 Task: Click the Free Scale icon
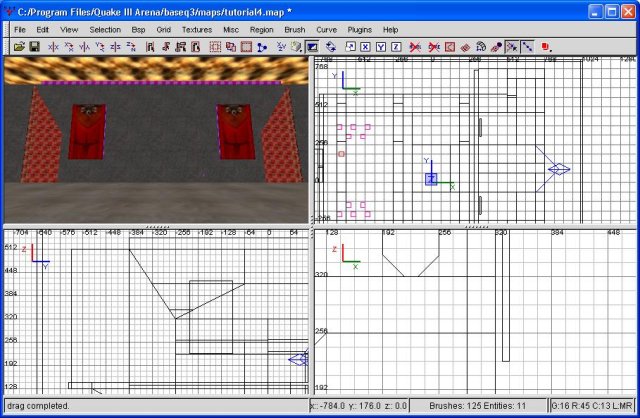tap(350, 47)
